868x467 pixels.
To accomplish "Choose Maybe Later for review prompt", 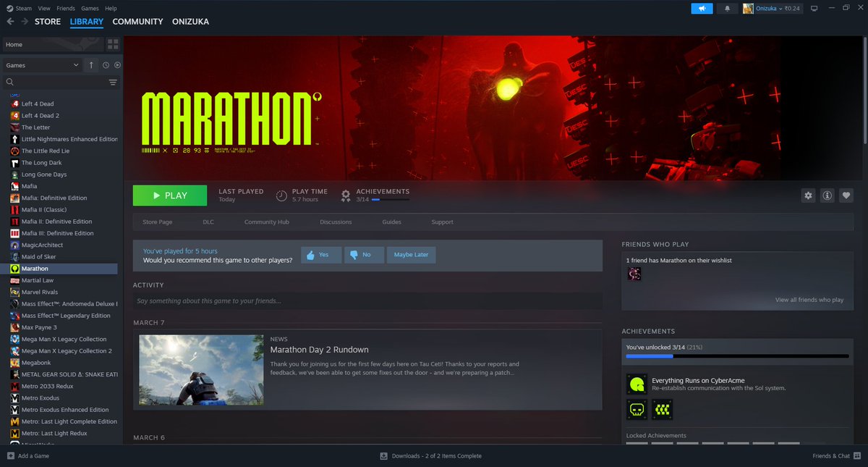I will [x=412, y=255].
